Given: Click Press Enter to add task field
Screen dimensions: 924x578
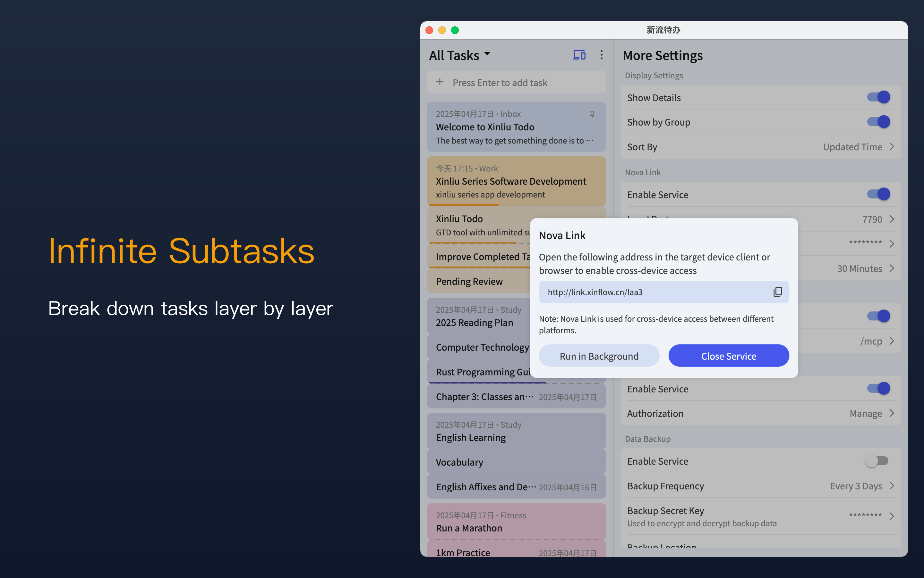Looking at the screenshot, I should pyautogui.click(x=516, y=82).
